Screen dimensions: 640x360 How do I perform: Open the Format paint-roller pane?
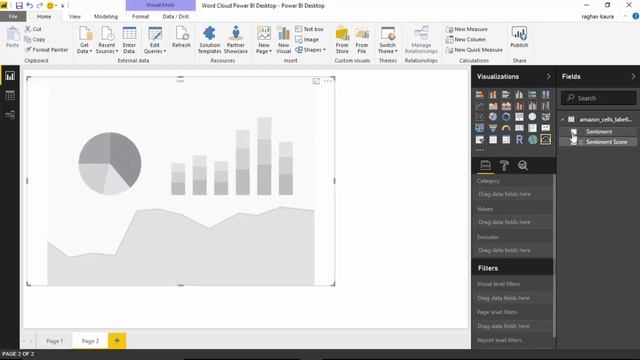pyautogui.click(x=504, y=165)
